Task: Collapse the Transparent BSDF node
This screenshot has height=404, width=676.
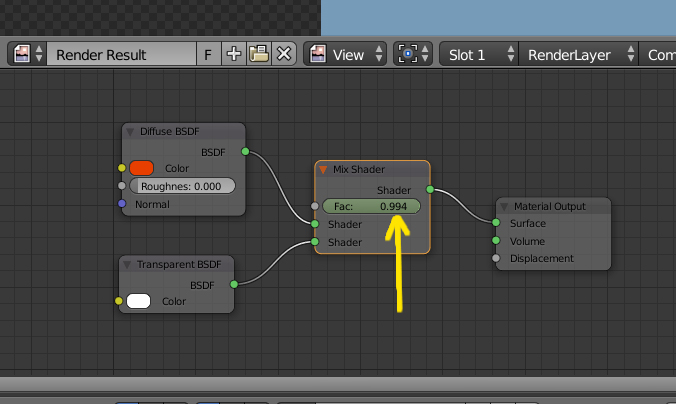Action: (127, 265)
